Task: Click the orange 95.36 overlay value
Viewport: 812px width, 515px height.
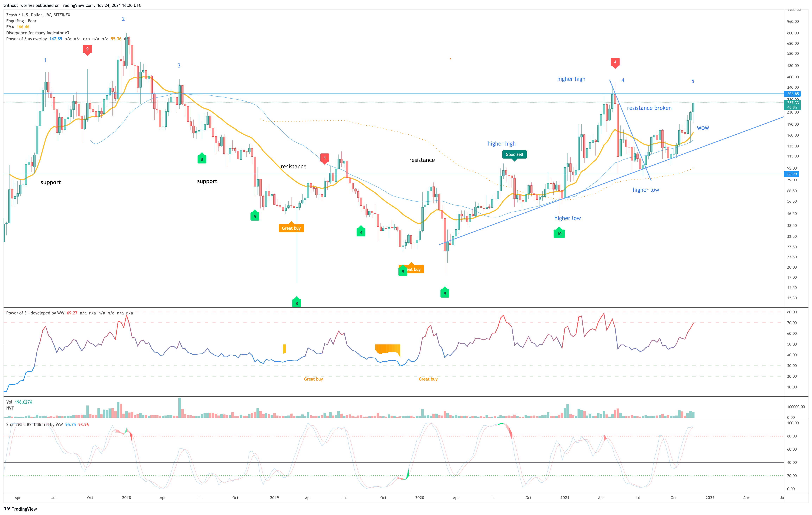Action: (116, 39)
